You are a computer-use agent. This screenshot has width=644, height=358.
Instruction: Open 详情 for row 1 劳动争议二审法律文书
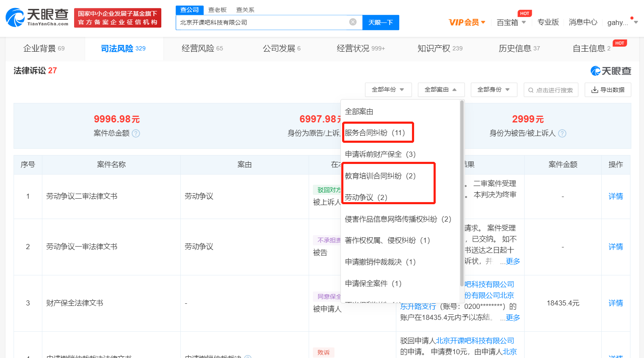(x=616, y=196)
